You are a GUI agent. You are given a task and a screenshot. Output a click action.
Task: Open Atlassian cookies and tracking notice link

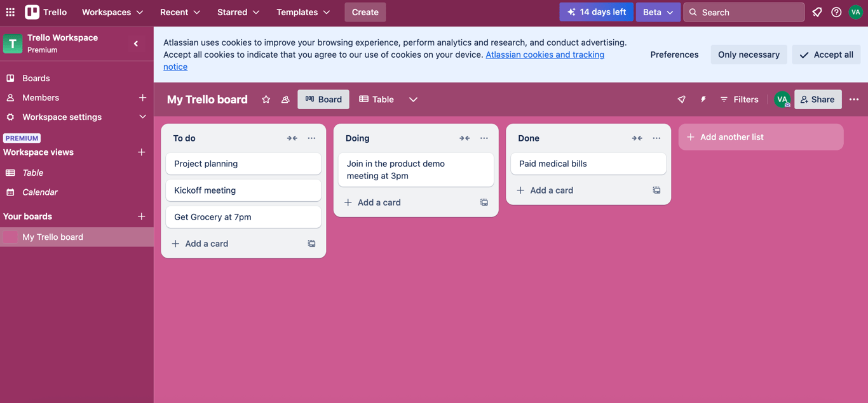click(x=384, y=60)
